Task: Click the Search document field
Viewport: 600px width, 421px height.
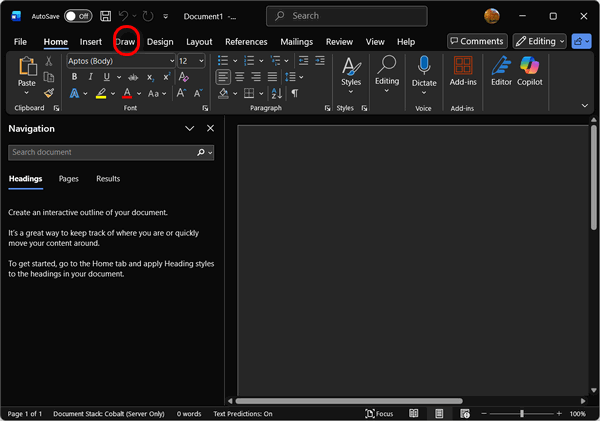Action: [100, 152]
